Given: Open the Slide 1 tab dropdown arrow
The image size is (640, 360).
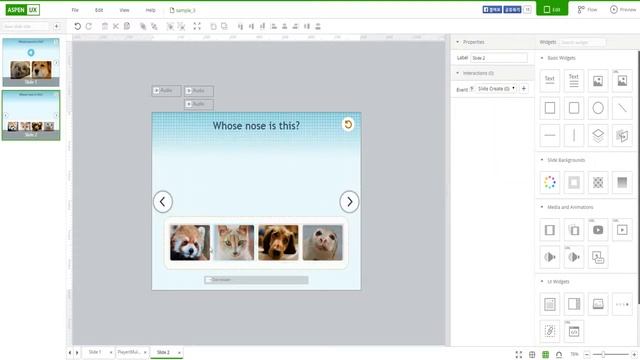Looking at the screenshot, I should [x=111, y=352].
